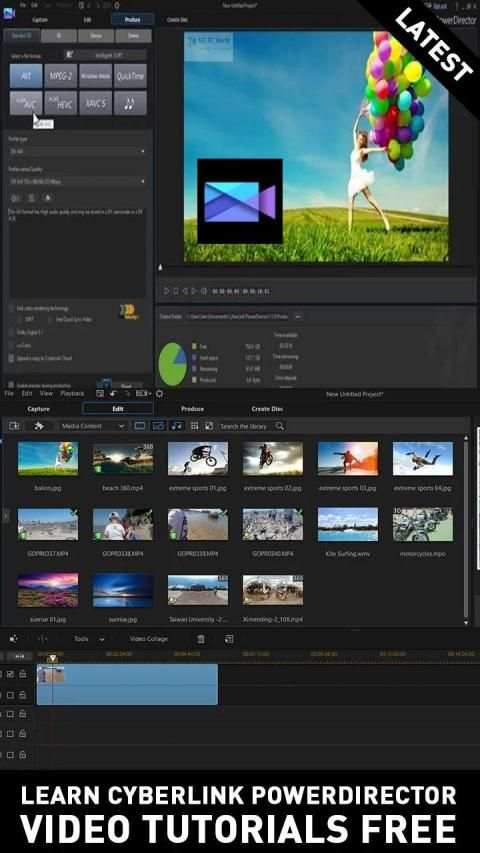This screenshot has height=853, width=480.
Task: Click the Intelligent SVRT button
Action: 105,55
